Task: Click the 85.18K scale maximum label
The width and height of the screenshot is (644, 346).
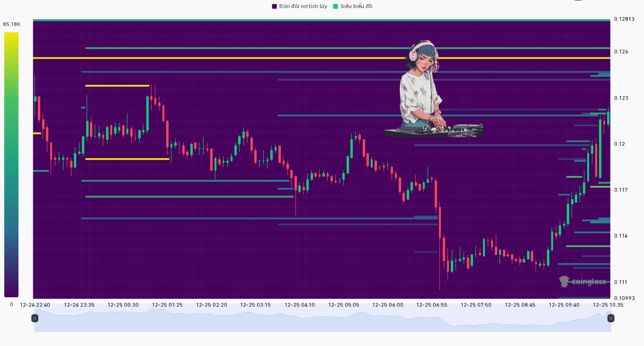Action: coord(12,24)
